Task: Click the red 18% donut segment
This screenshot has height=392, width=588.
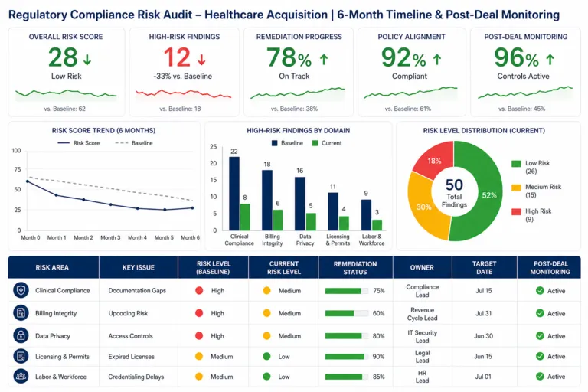Action: [x=435, y=160]
